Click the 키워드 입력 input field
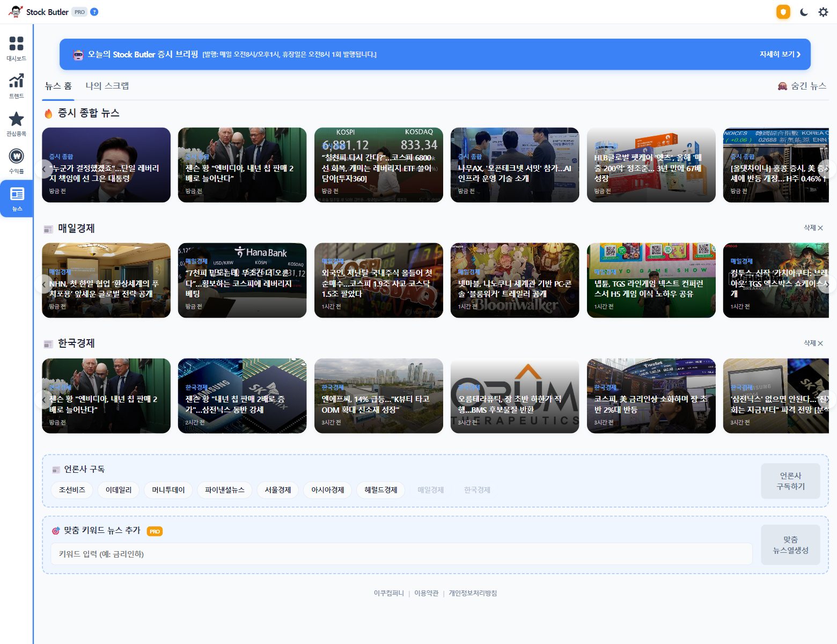Viewport: 837px width, 644px height. (401, 554)
